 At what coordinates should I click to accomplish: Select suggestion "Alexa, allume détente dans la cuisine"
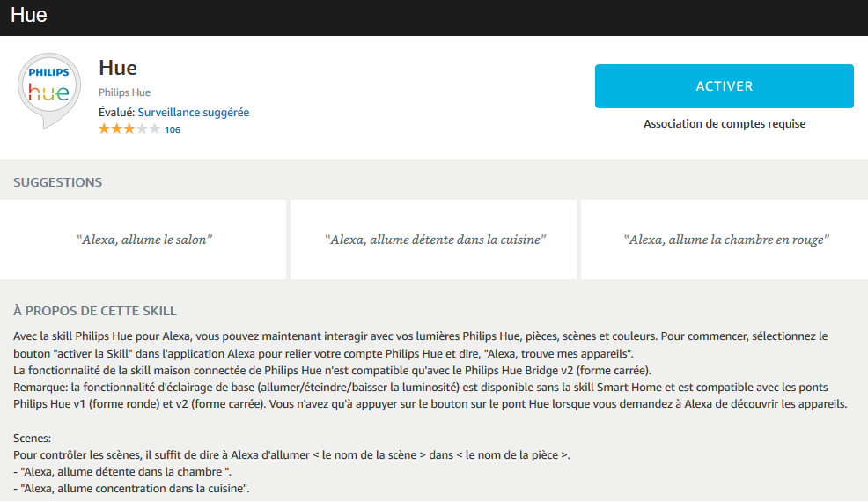[435, 240]
